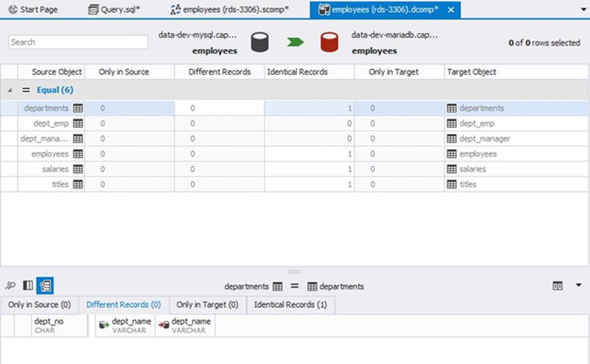Screen dimensions: 590x364
Task: Switch to the Identical Records (1) tab
Action: (290, 304)
